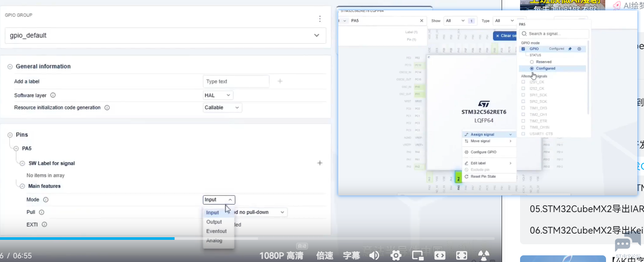
Task: Open the gpio_default group dropdown
Action: (x=165, y=35)
